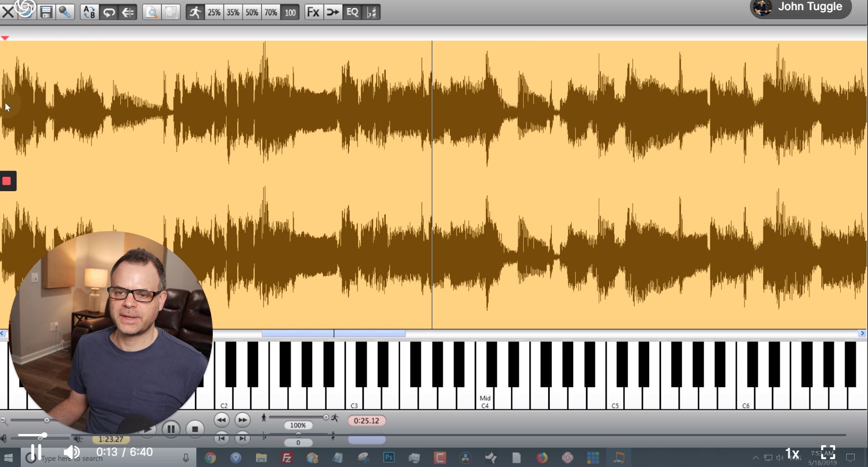Click the skip-to-start button
This screenshot has width=868, height=467.
[x=221, y=439]
